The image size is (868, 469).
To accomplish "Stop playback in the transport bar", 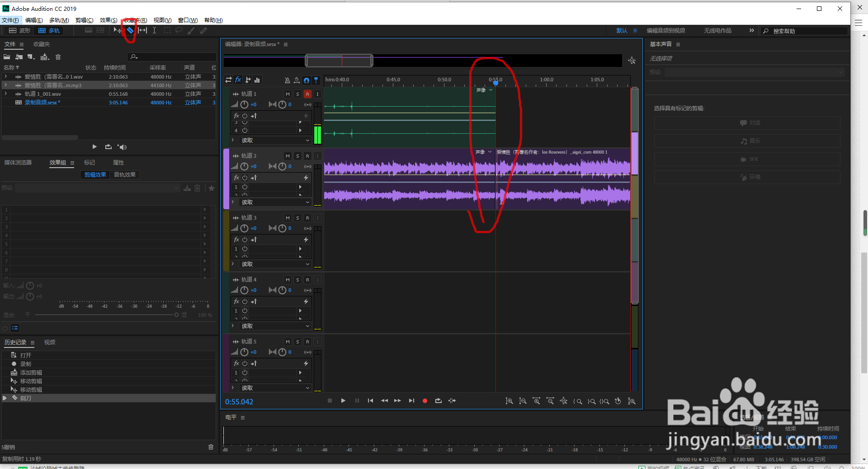I will [x=330, y=401].
